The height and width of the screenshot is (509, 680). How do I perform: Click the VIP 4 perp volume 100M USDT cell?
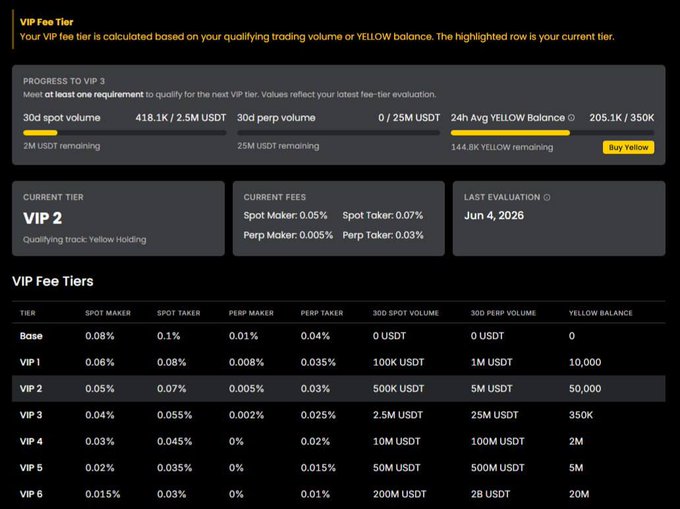pyautogui.click(x=498, y=441)
